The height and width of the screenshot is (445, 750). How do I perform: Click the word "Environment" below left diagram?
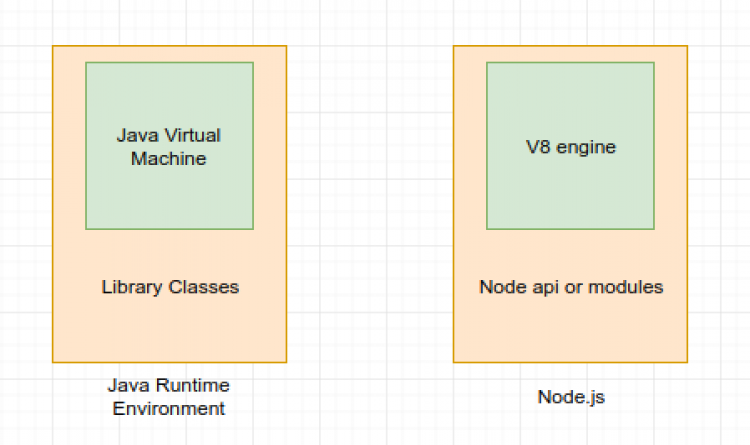coord(168,408)
